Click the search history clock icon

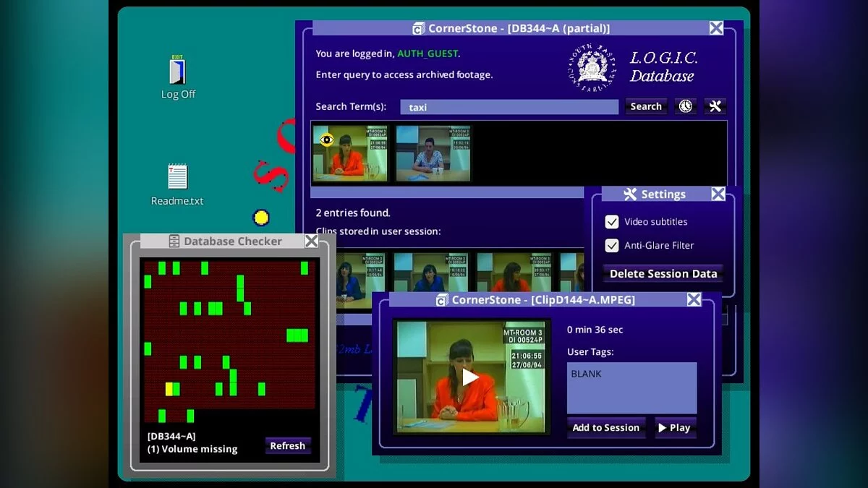685,106
